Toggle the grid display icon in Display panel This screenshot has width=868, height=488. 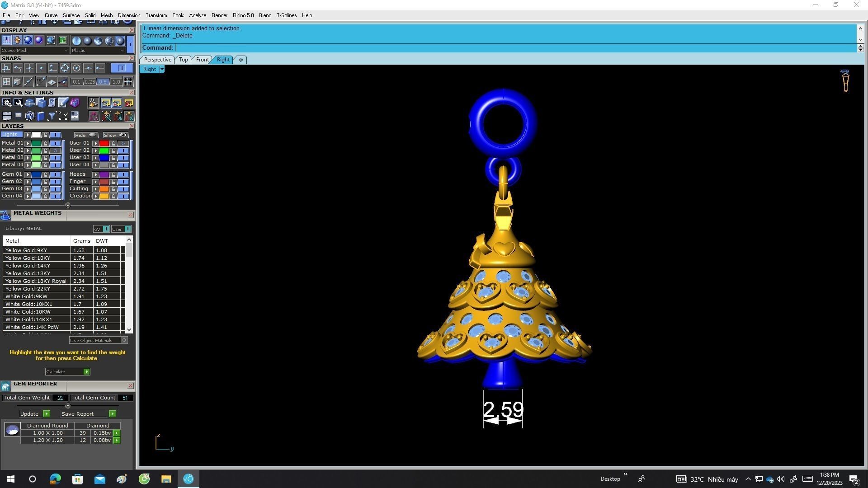(6, 40)
